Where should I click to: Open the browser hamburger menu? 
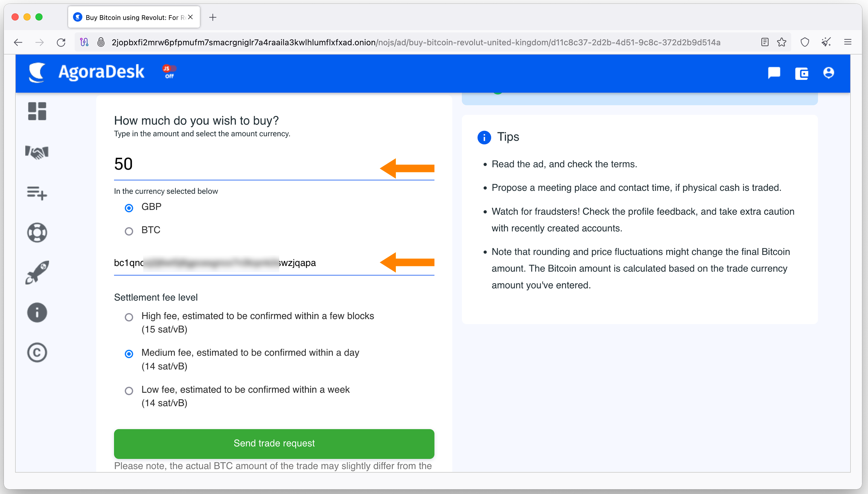point(847,42)
